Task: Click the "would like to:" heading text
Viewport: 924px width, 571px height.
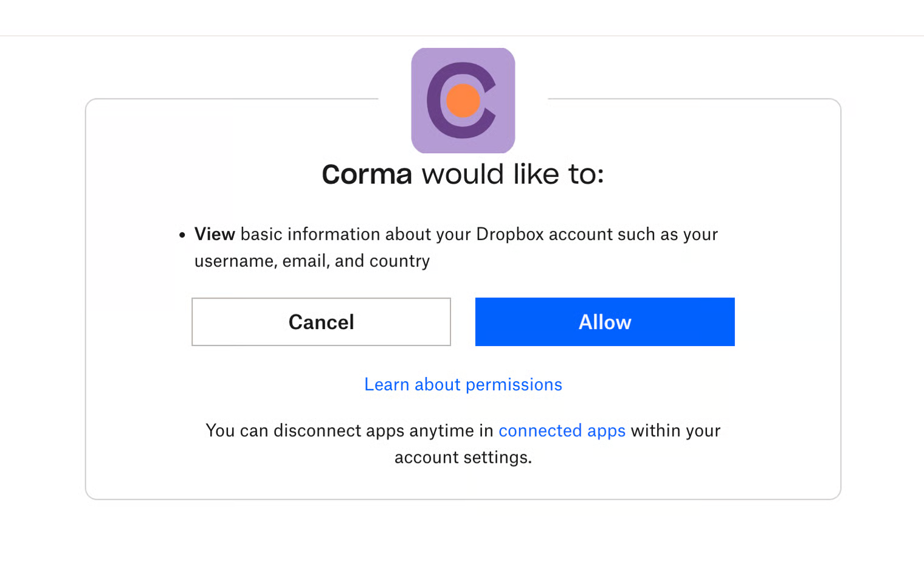Action: point(512,175)
